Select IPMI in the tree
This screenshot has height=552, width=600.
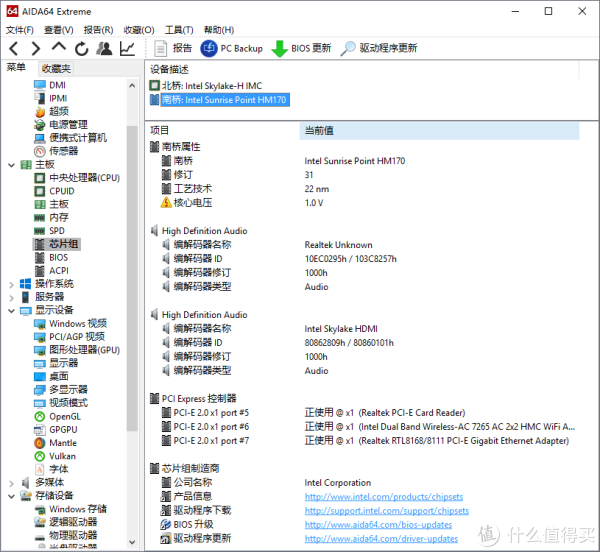click(x=51, y=98)
